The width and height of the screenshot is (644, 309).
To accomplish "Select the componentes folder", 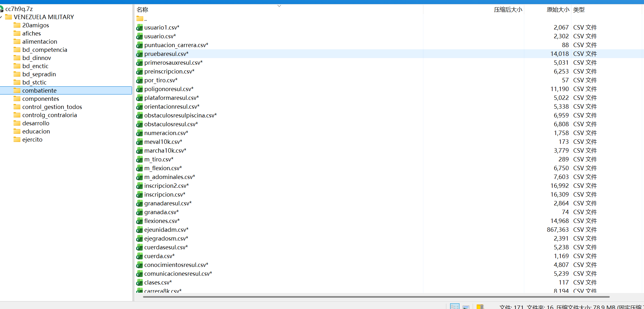I will pyautogui.click(x=41, y=99).
